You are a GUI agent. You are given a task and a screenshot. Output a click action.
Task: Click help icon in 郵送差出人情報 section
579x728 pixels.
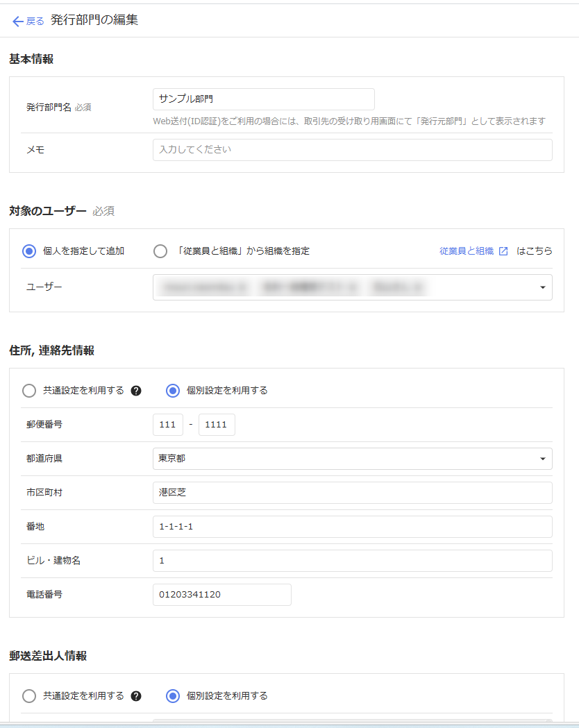tap(136, 696)
